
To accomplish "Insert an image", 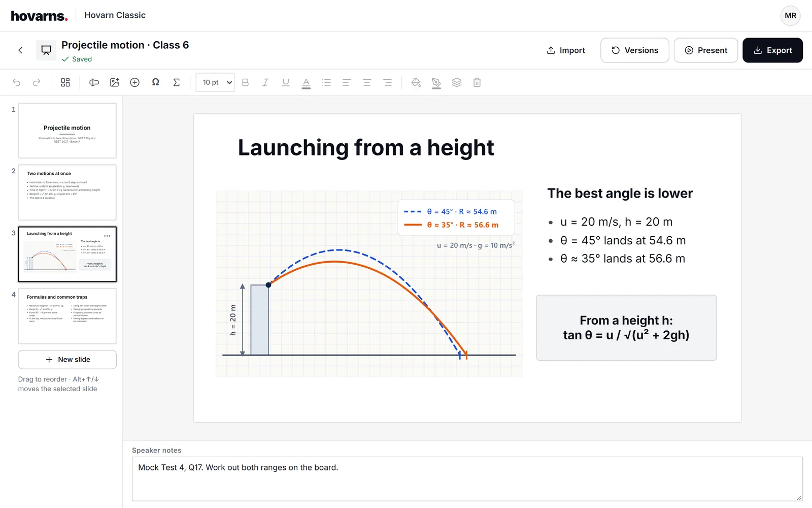I will (x=115, y=82).
